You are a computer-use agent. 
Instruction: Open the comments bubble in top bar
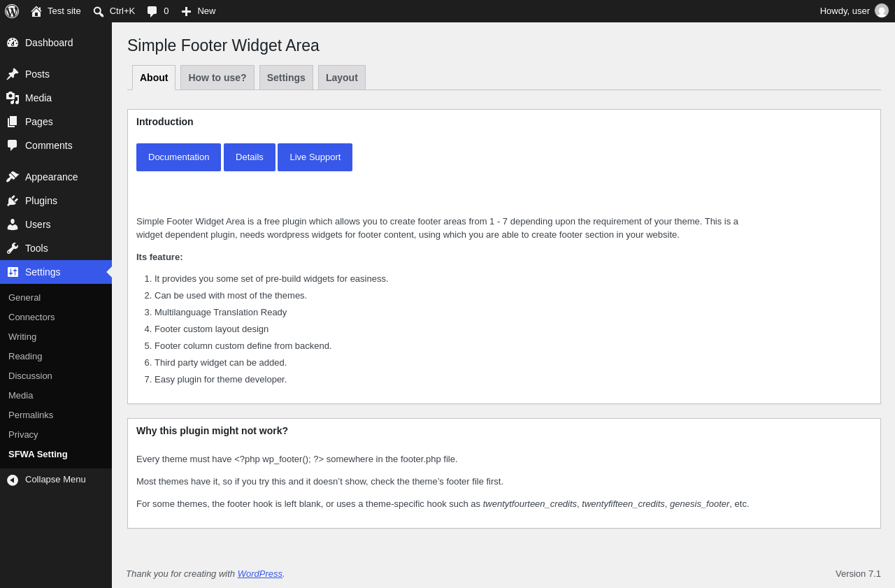pos(152,11)
